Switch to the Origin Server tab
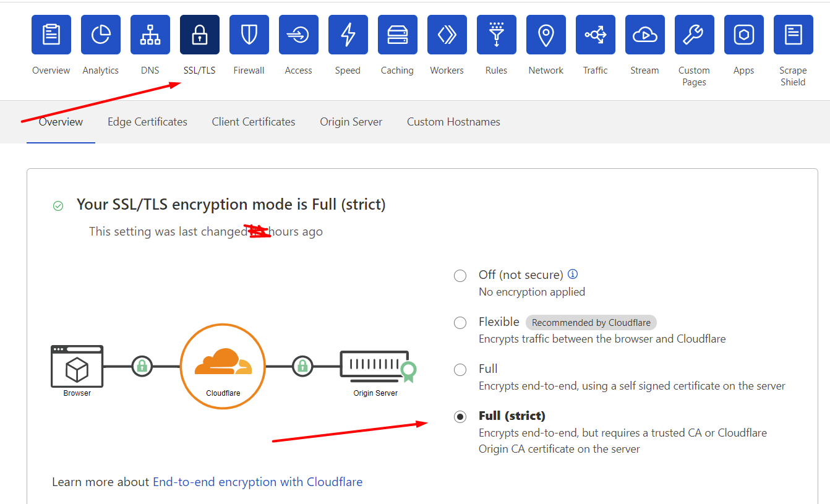 coord(351,122)
